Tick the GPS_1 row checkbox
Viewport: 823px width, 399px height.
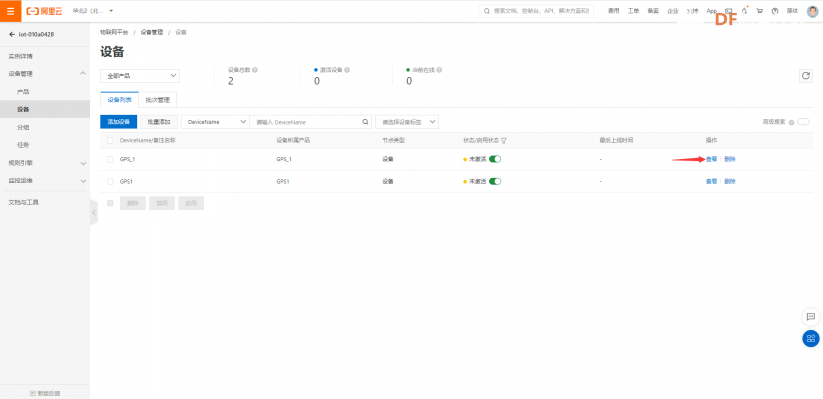coord(110,159)
